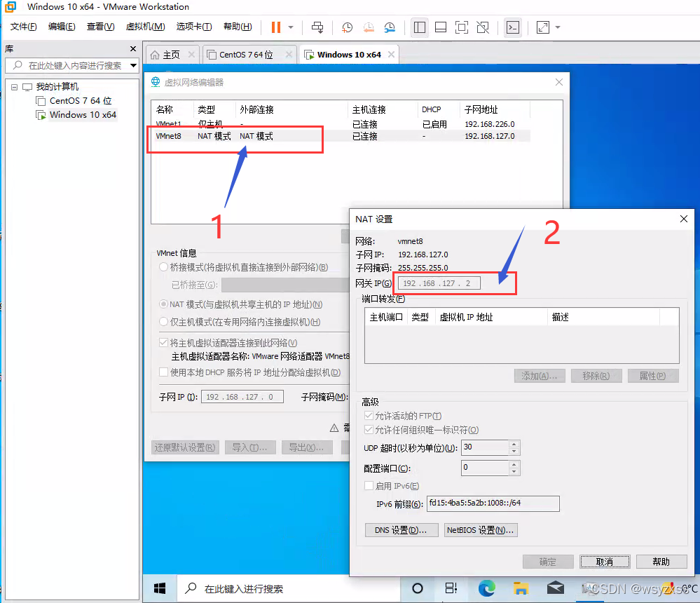
Task: Toggle 允许任何组织唯一标识符 checkbox
Action: tap(369, 429)
